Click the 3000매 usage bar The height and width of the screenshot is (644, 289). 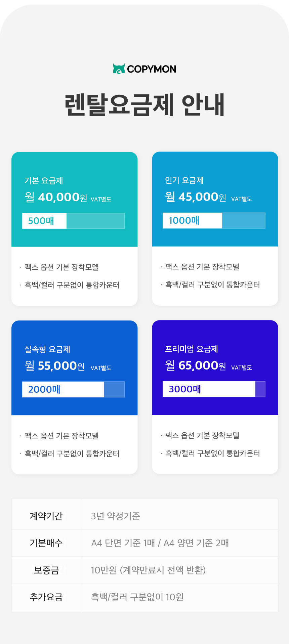(214, 389)
